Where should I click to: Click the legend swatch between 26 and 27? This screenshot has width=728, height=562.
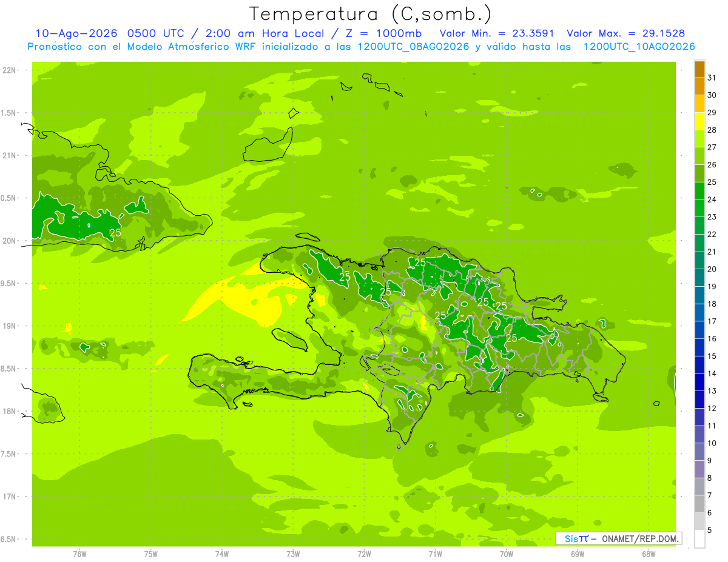tap(699, 156)
